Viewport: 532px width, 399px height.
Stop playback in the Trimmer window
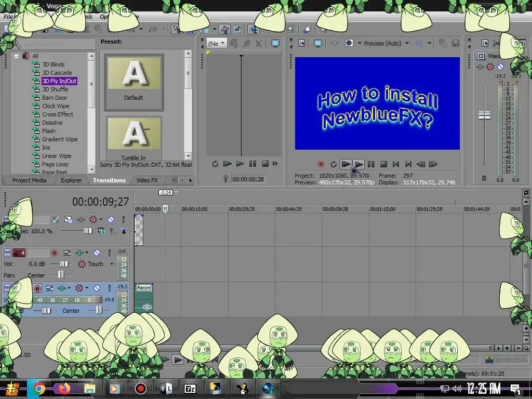(x=265, y=164)
